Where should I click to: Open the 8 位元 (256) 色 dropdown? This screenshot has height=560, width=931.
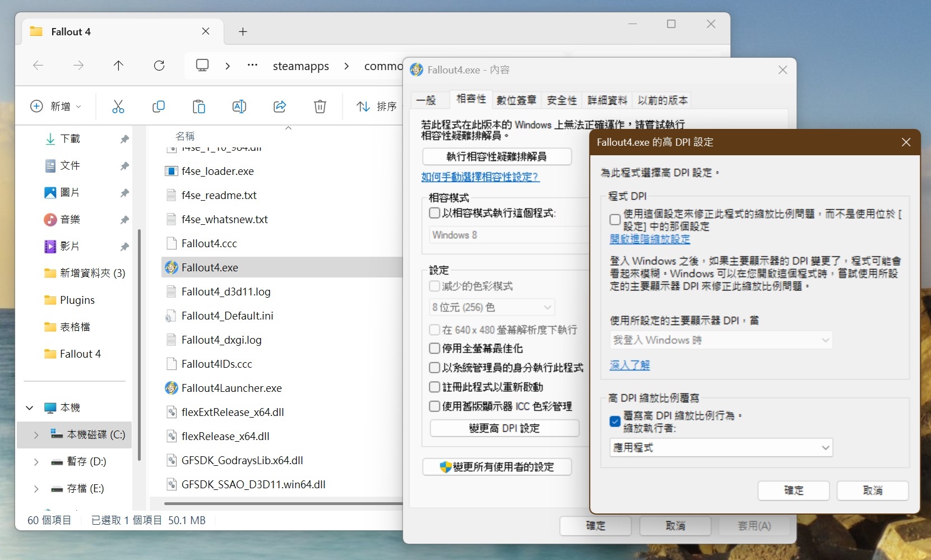[x=492, y=307]
